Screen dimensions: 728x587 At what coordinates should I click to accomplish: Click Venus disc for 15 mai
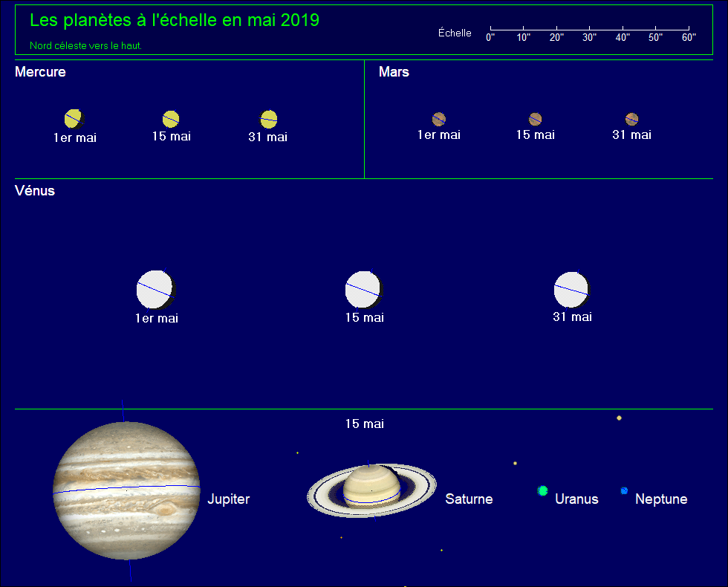click(x=364, y=290)
